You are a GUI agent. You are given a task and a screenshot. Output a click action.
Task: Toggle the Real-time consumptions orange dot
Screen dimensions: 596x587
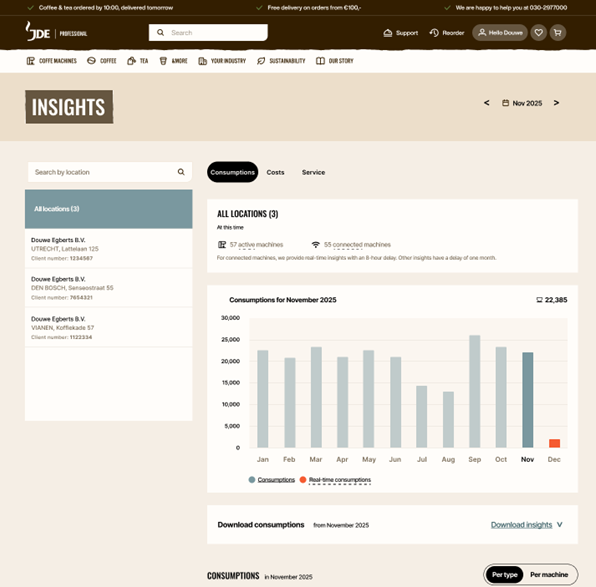(303, 480)
